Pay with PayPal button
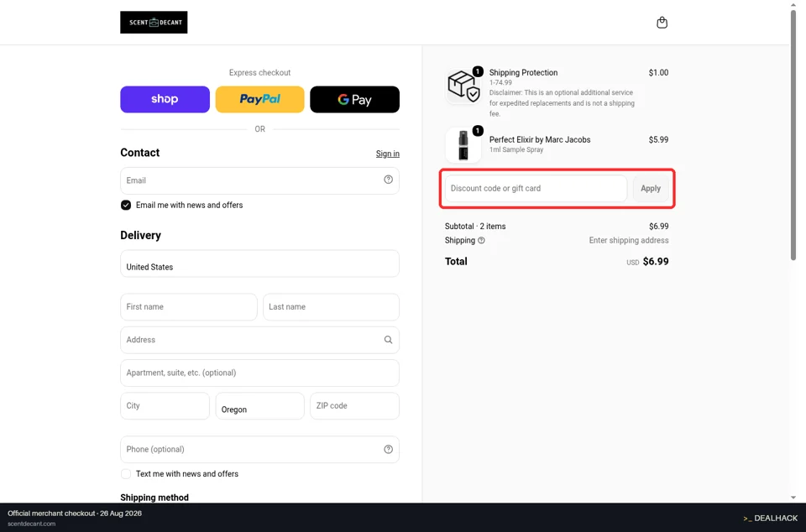This screenshot has width=806, height=532. point(259,99)
